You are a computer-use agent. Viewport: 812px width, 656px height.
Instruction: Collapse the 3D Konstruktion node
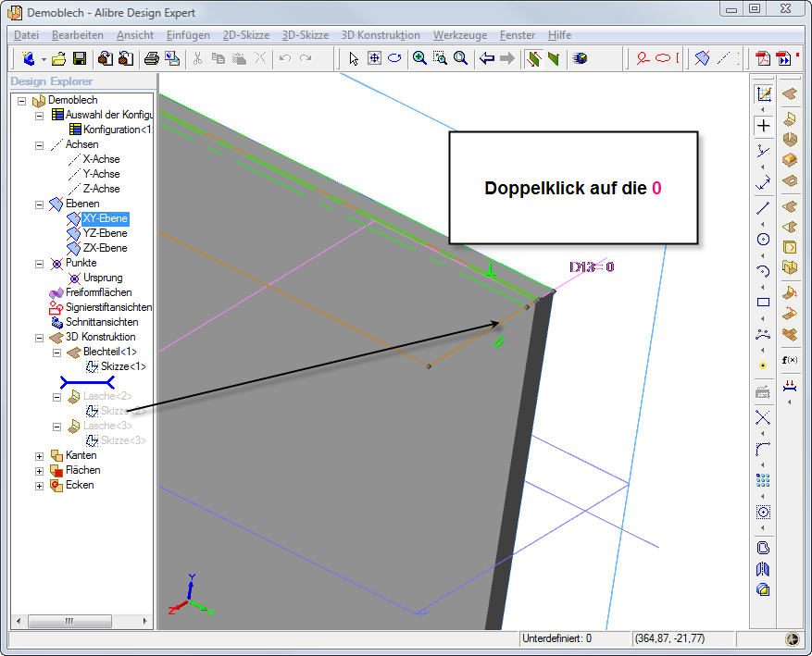coord(40,338)
